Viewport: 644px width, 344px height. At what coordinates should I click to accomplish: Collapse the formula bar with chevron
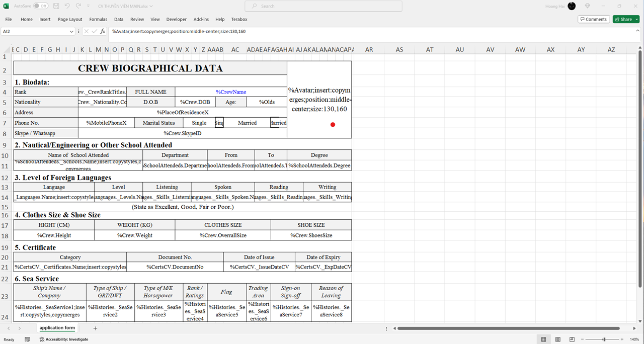pos(636,32)
